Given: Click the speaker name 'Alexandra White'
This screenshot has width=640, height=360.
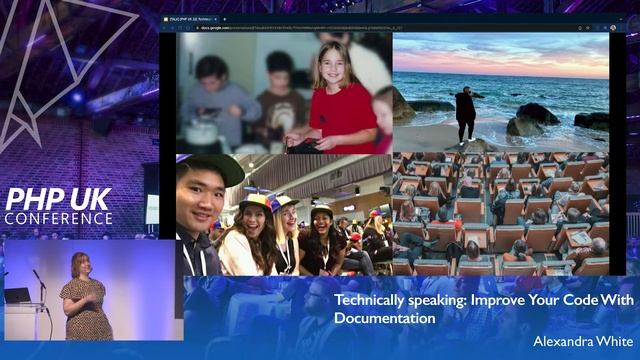Looking at the screenshot, I should (x=583, y=341).
